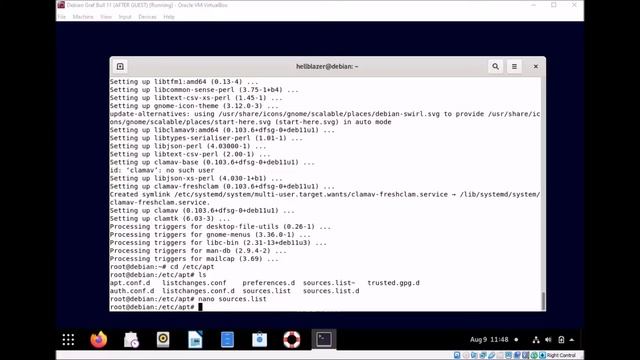Screen dimensions: 640x360
Task: Launch the Rhythmbox music player from the dock
Action: pyautogui.click(x=163, y=339)
